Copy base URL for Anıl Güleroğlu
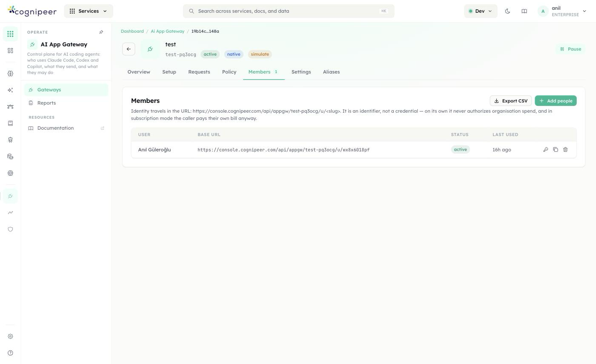This screenshot has width=596, height=364. click(556, 150)
